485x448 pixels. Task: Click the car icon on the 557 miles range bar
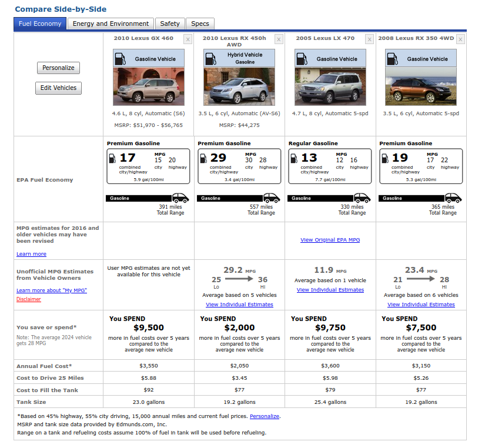click(x=272, y=198)
